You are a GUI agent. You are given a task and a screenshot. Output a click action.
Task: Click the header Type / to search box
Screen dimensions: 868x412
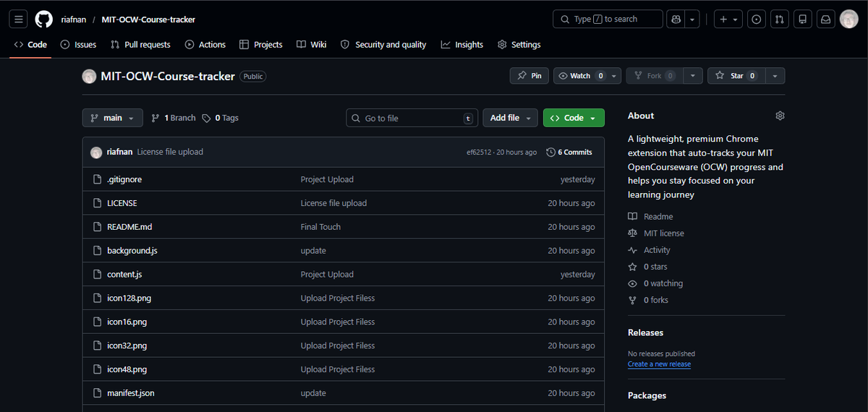pyautogui.click(x=608, y=20)
